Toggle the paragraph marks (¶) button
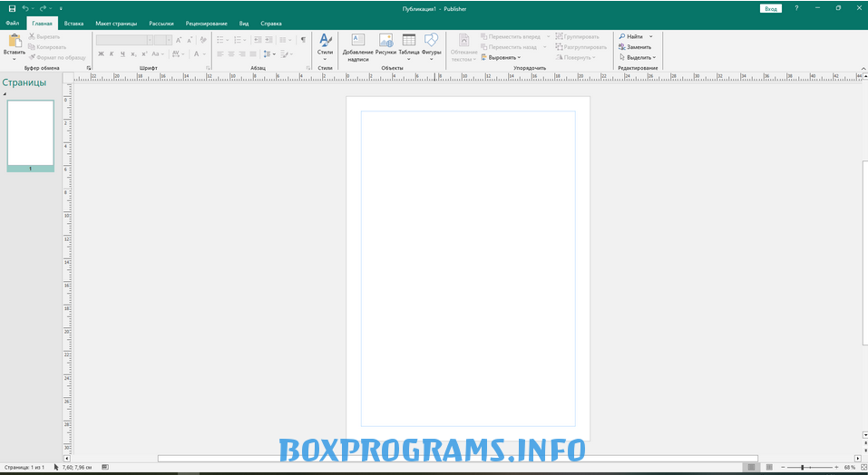This screenshot has height=475, width=868. click(303, 40)
